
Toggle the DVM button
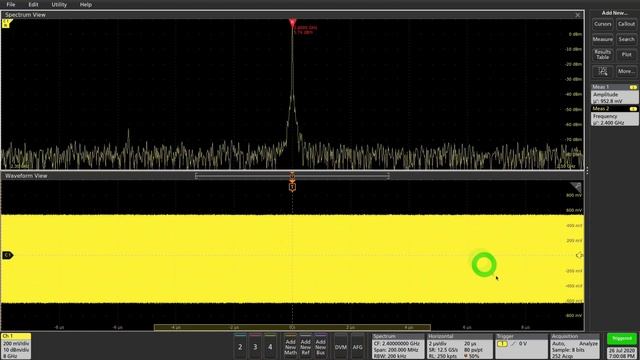pyautogui.click(x=341, y=347)
